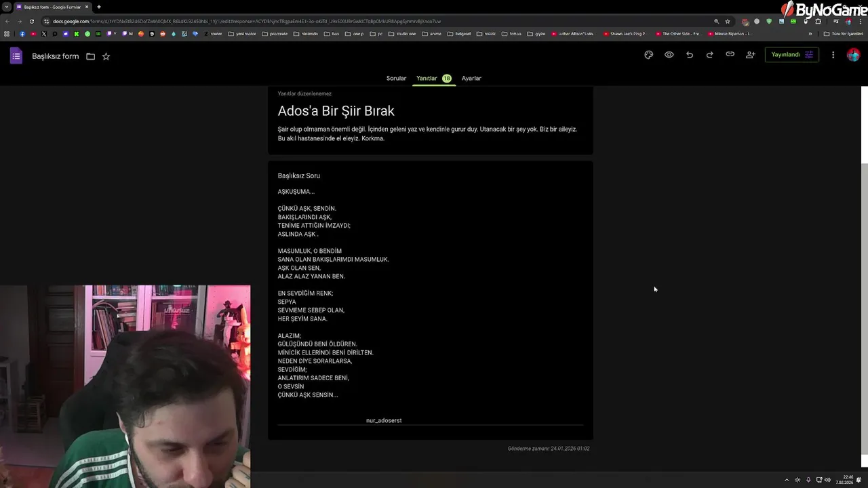Undo the last change
868x488 pixels.
click(690, 55)
